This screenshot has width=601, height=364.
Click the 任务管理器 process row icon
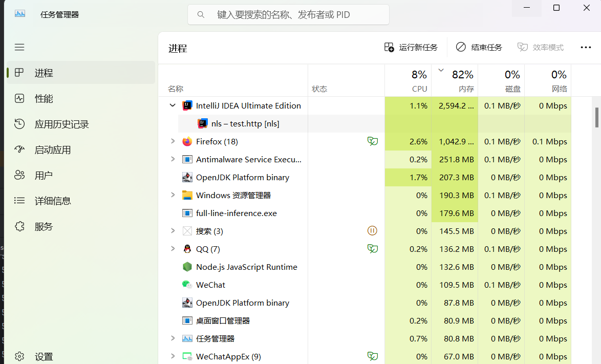pos(187,338)
